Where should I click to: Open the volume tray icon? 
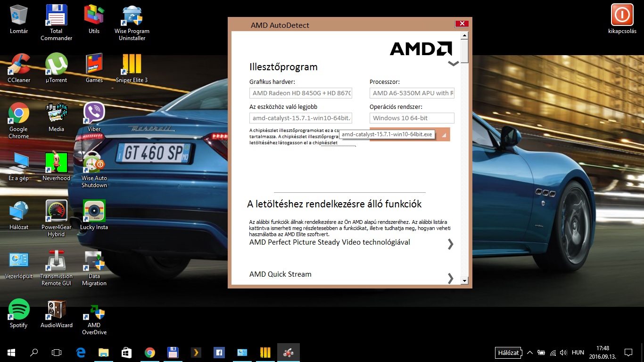(563, 353)
